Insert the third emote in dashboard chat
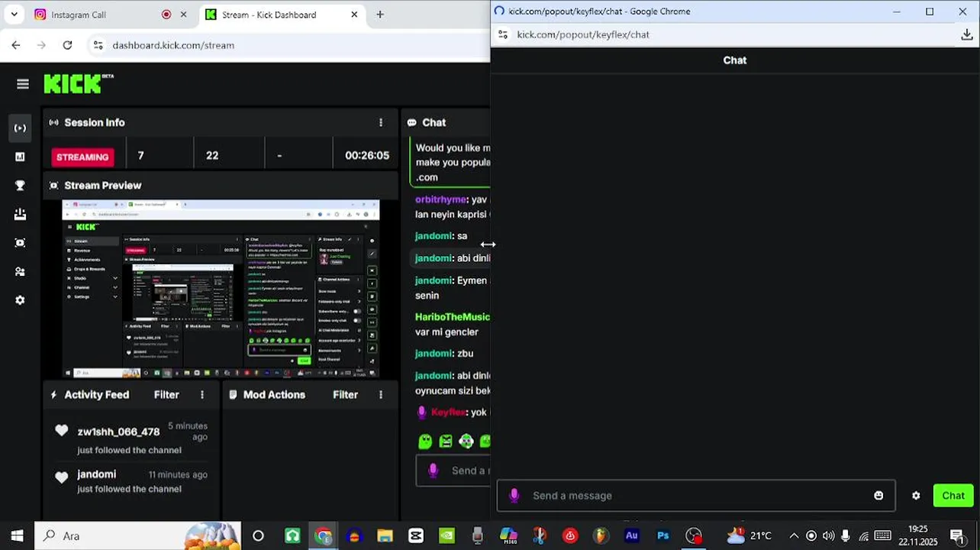This screenshot has width=980, height=550. [x=466, y=441]
